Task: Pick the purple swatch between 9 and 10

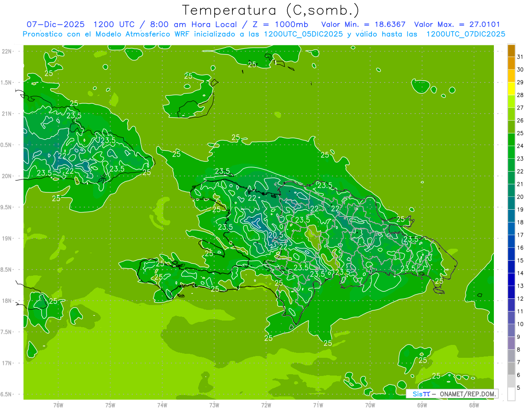Action: [511, 330]
